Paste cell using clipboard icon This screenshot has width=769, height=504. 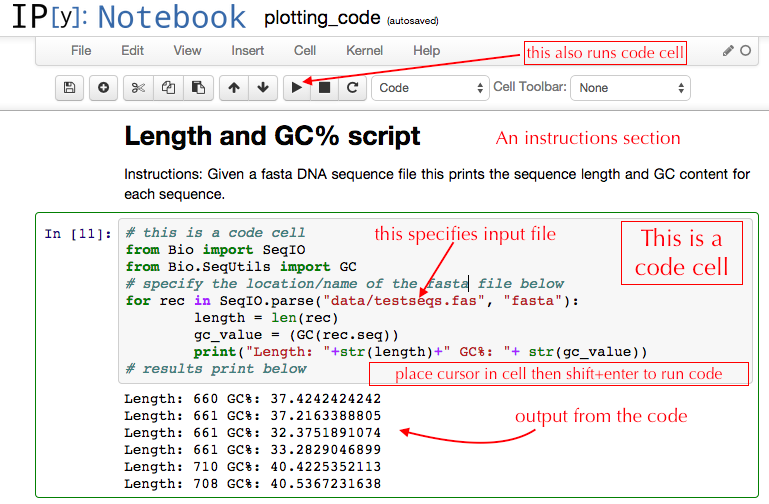click(x=198, y=88)
